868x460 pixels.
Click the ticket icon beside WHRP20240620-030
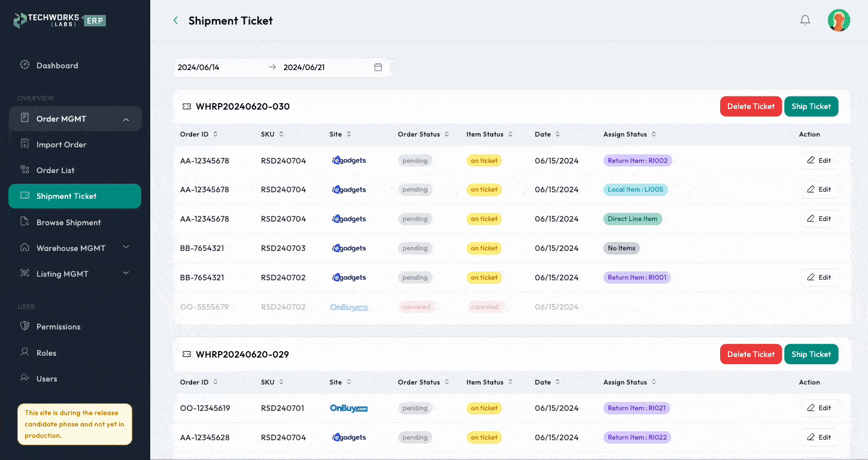coord(187,107)
